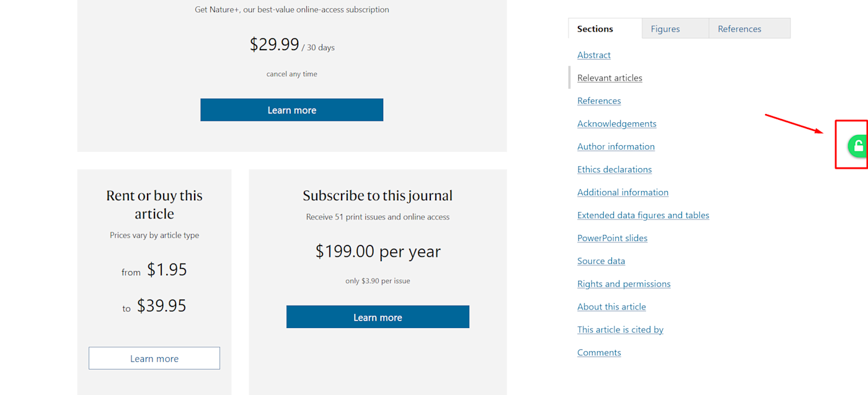Open This article is cited by link
This screenshot has width=868, height=395.
tap(620, 329)
